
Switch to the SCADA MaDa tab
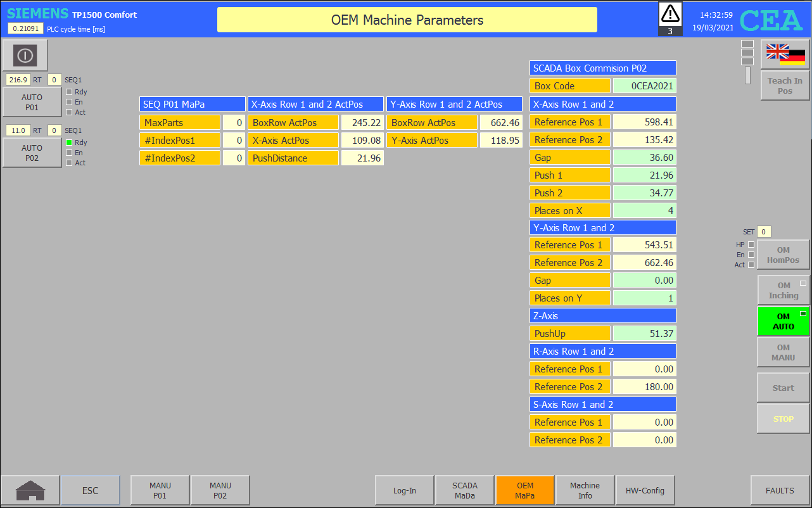coord(465,490)
